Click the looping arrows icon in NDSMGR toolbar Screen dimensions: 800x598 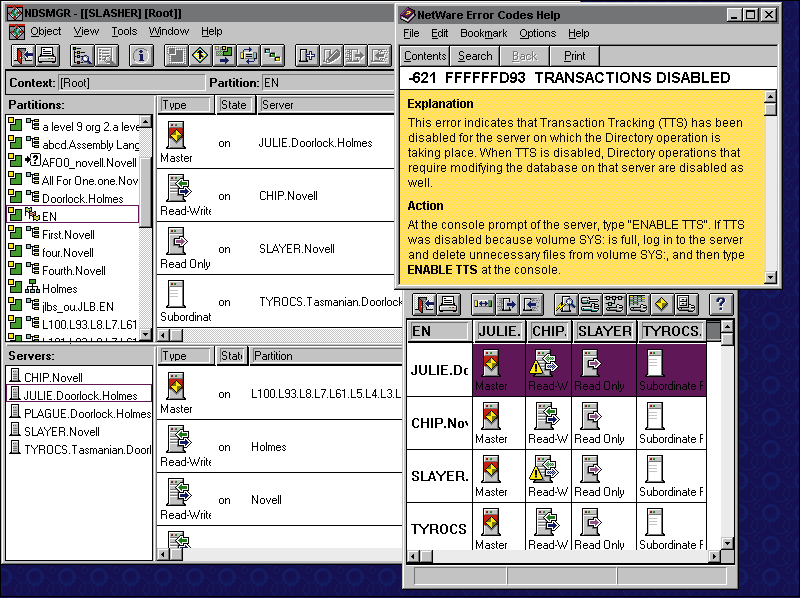248,56
